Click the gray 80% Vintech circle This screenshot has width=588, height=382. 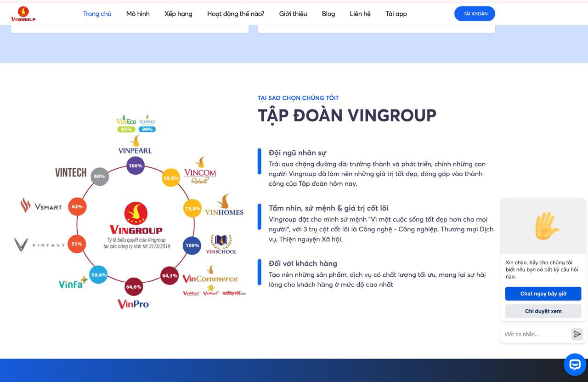[99, 176]
